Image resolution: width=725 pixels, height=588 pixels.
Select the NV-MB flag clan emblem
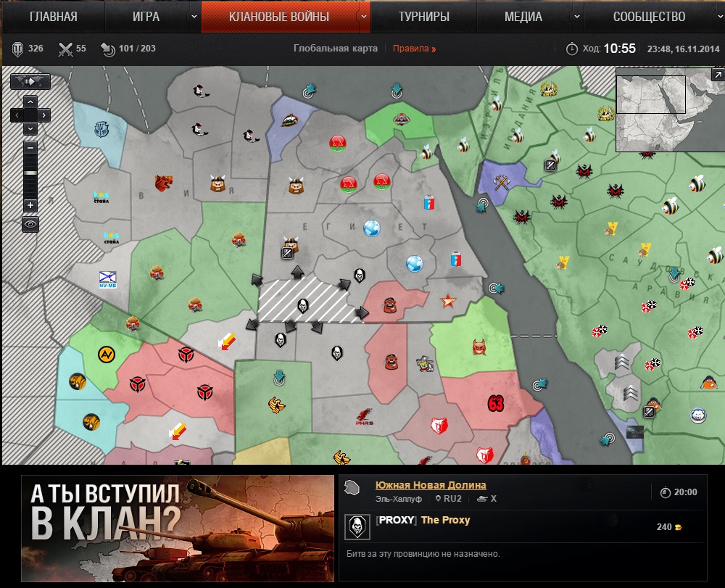click(x=108, y=280)
